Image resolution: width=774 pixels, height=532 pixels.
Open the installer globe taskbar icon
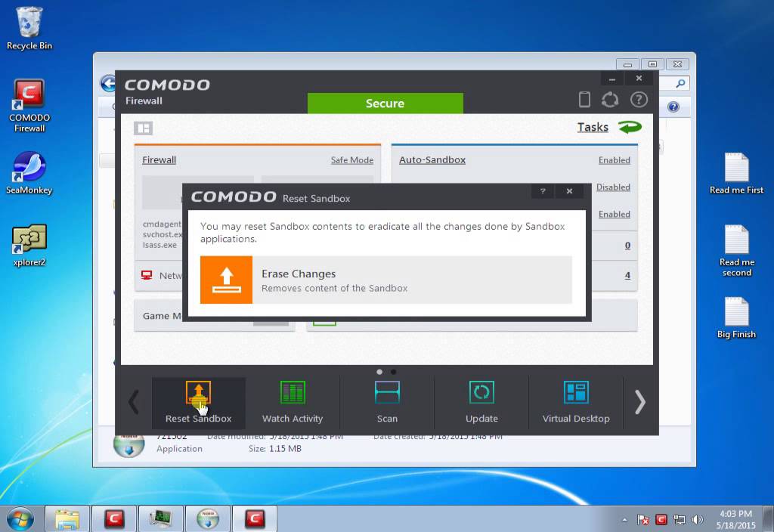click(x=208, y=518)
